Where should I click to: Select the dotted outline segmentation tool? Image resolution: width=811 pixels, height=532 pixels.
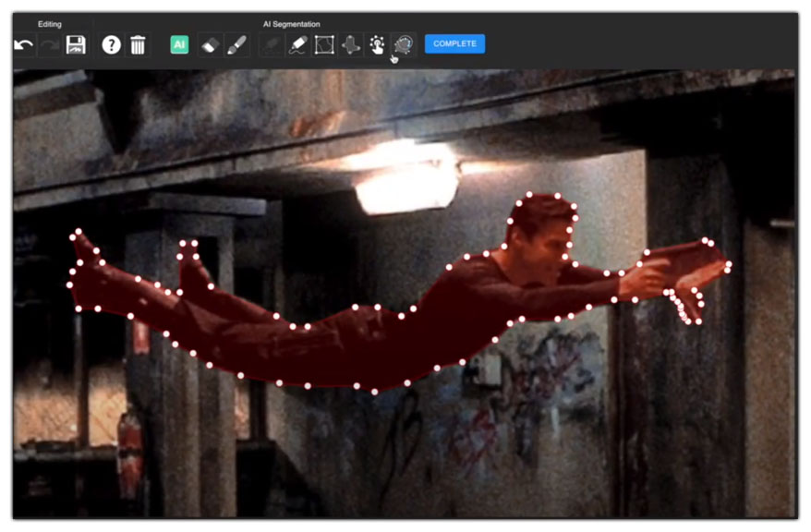point(403,44)
